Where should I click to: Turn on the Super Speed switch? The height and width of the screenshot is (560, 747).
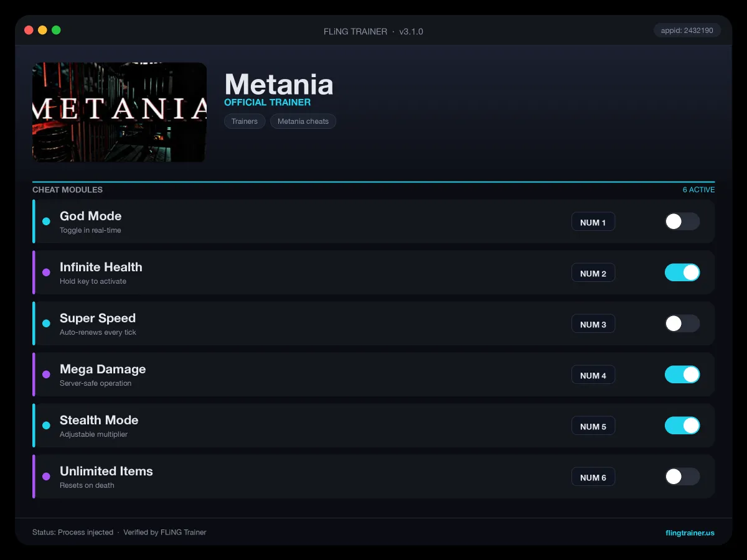[682, 324]
